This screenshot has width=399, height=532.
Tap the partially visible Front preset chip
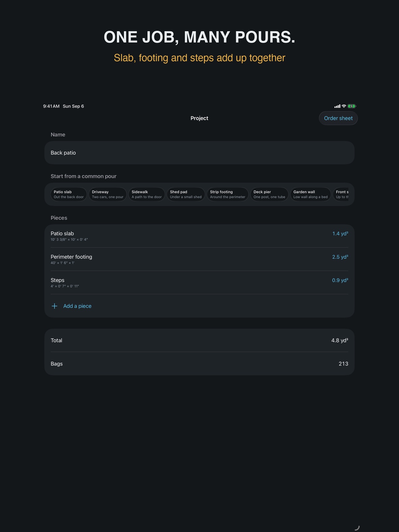point(341,194)
